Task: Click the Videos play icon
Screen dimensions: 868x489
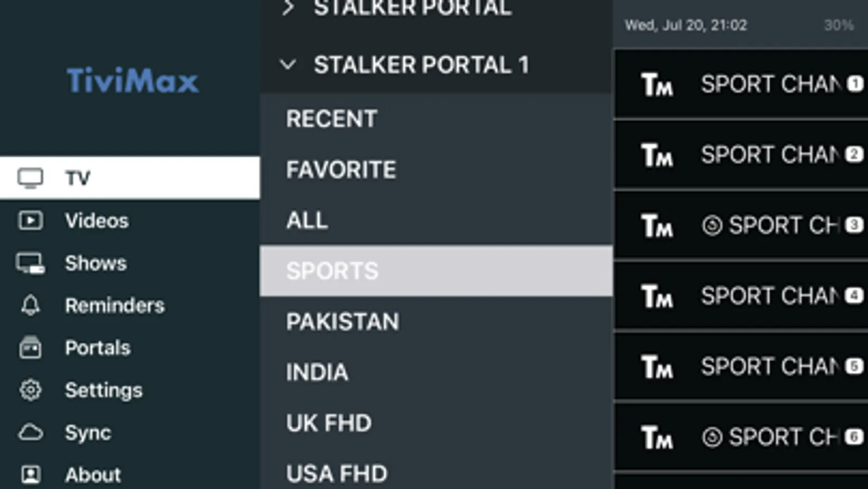Action: point(30,221)
